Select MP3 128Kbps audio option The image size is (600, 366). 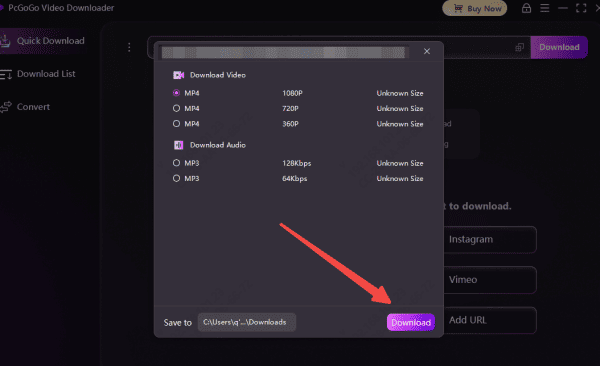[x=176, y=163]
